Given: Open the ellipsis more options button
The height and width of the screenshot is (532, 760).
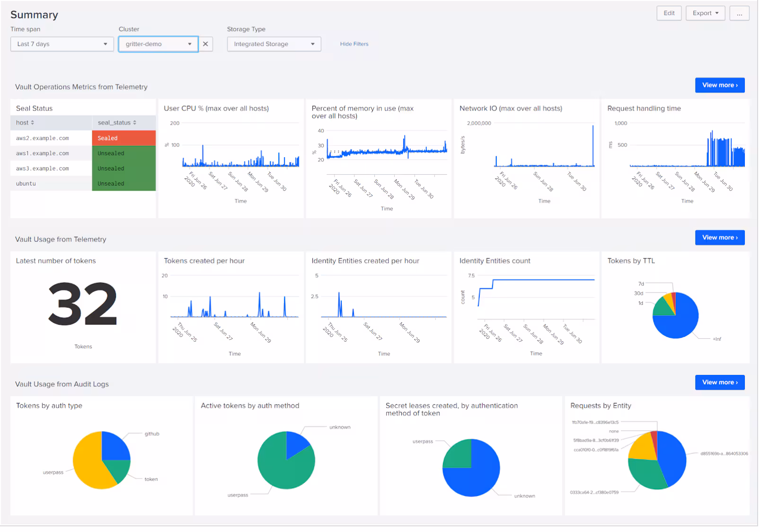Looking at the screenshot, I should pos(739,13).
